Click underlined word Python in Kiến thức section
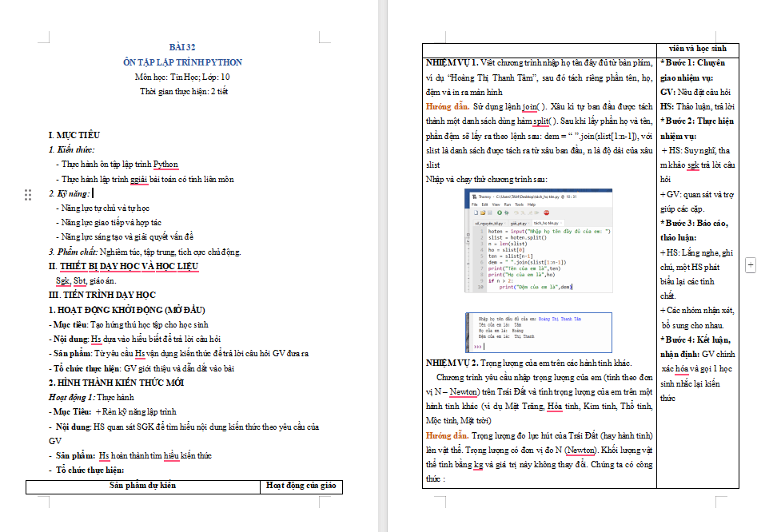Screen dimensions: 773x532 165,165
